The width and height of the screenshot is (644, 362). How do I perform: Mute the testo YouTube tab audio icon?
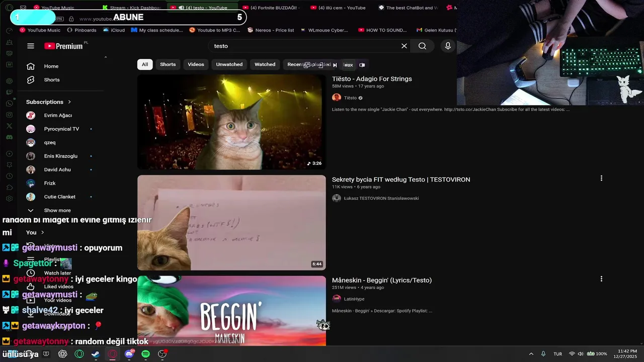(x=181, y=8)
